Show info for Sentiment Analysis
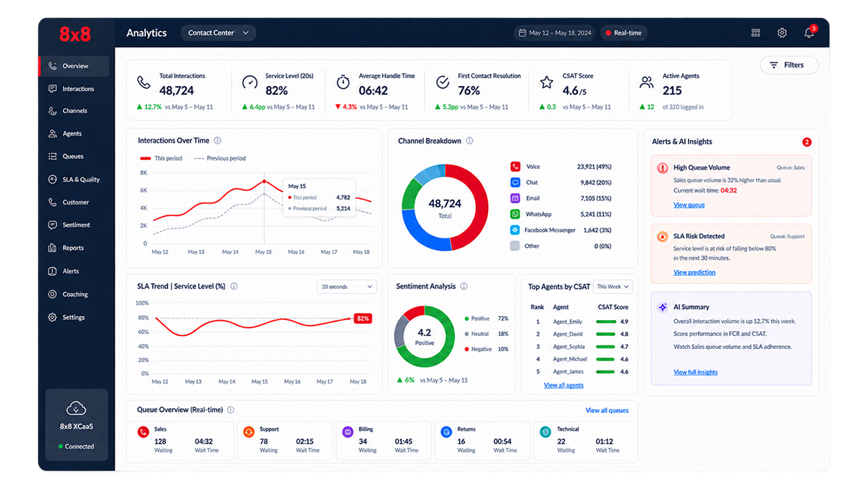 (464, 286)
